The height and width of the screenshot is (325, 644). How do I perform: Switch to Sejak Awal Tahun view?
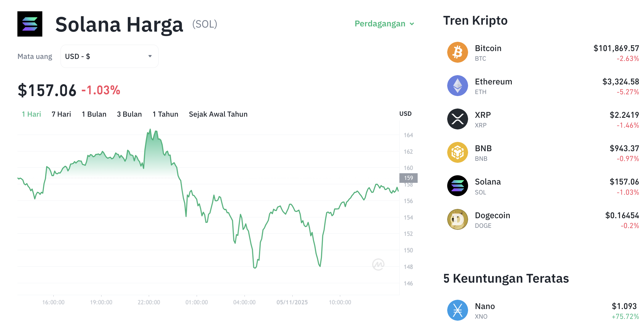(218, 114)
